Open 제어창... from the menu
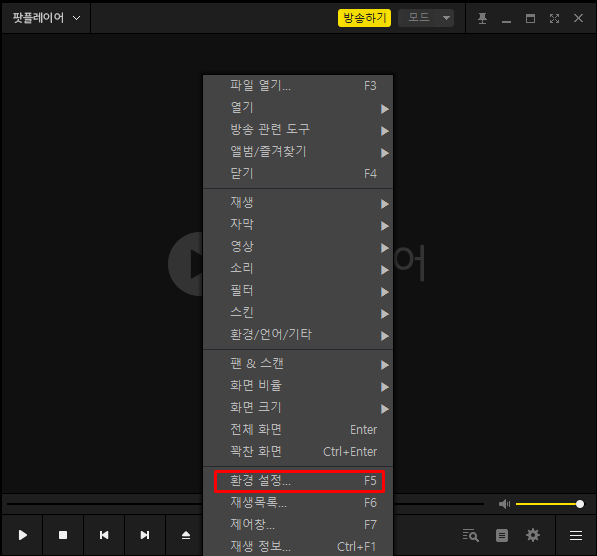This screenshot has width=597, height=556. (x=298, y=525)
